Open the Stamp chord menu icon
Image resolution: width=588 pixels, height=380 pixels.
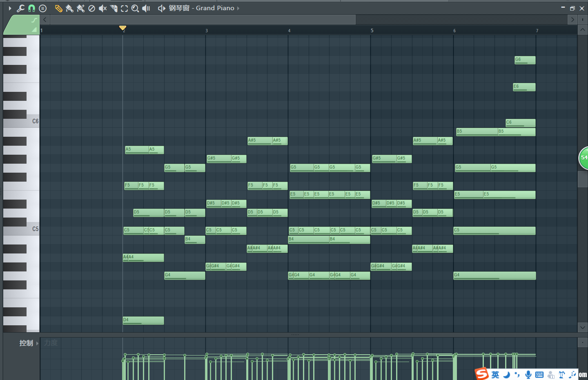click(x=42, y=8)
